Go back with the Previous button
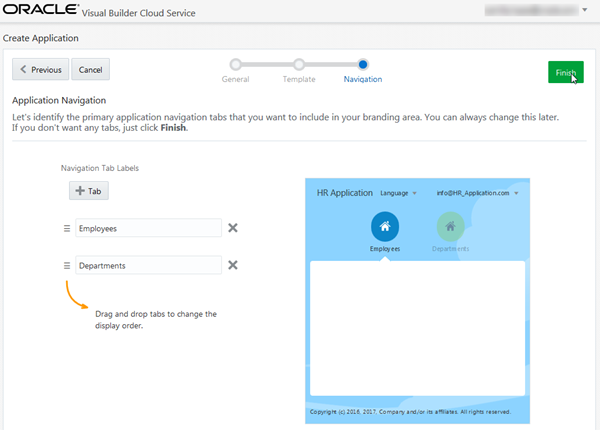Viewport: 600px width, 430px height. 41,69
